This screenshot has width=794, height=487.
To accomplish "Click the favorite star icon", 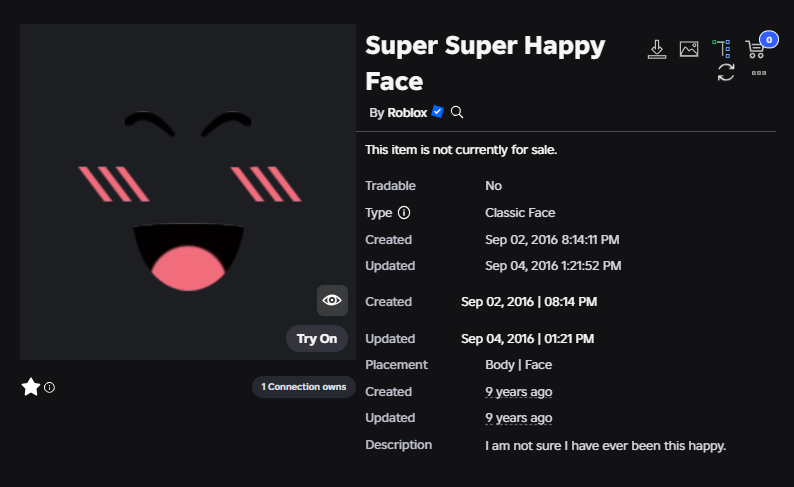I will point(30,387).
